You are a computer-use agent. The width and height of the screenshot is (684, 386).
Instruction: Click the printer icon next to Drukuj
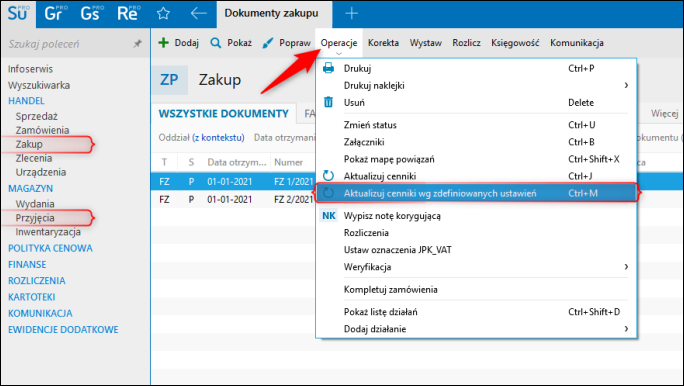pos(328,68)
